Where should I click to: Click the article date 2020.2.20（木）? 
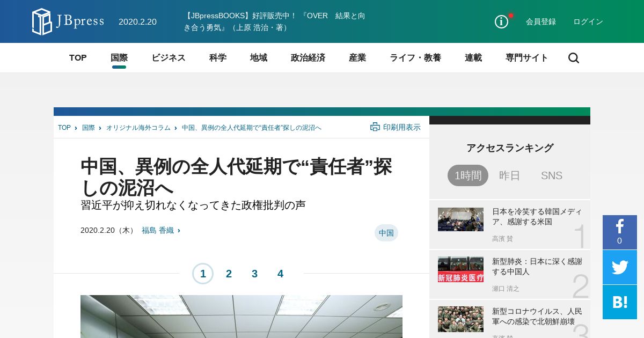[x=108, y=230]
